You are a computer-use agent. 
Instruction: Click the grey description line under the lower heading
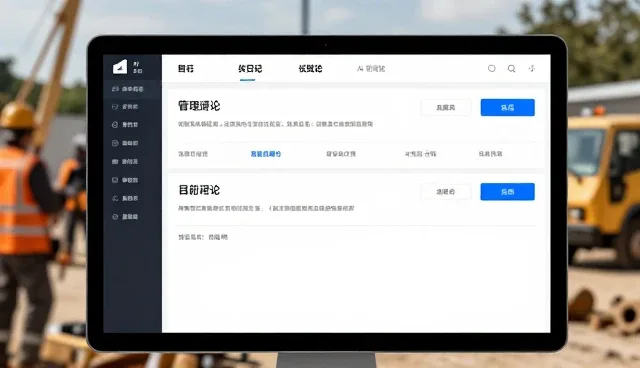[266, 208]
